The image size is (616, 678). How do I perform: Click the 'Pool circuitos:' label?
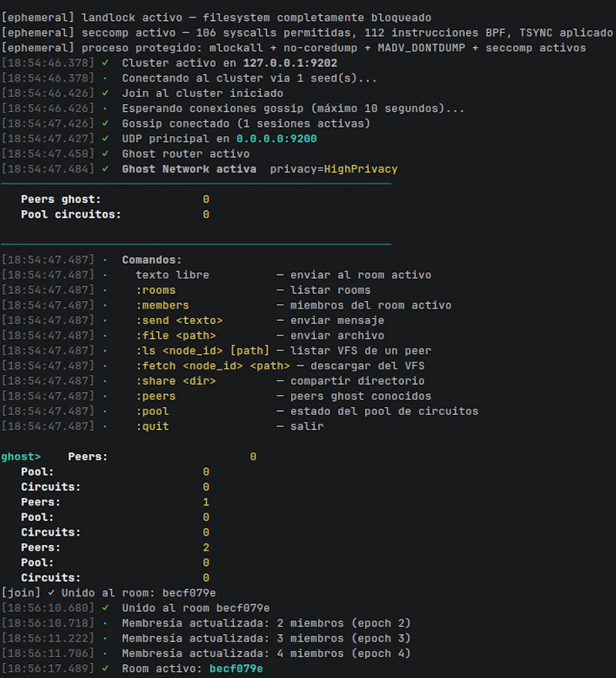71,215
